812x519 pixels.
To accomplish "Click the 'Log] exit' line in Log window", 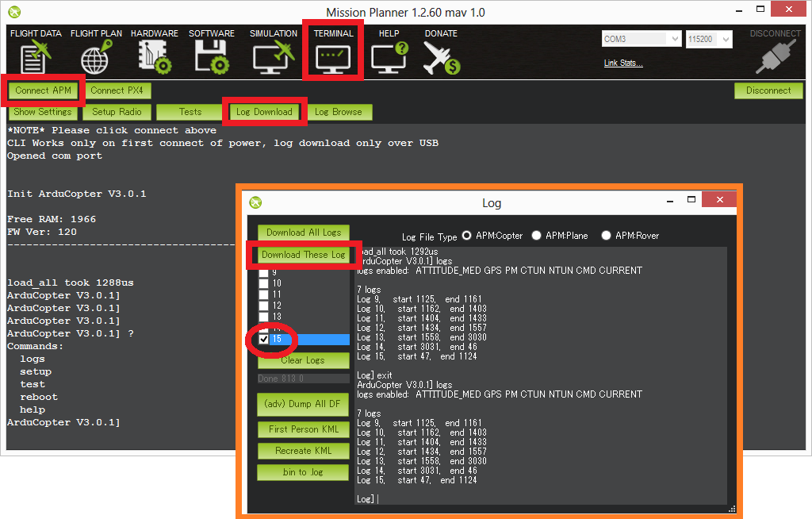I will point(374,375).
